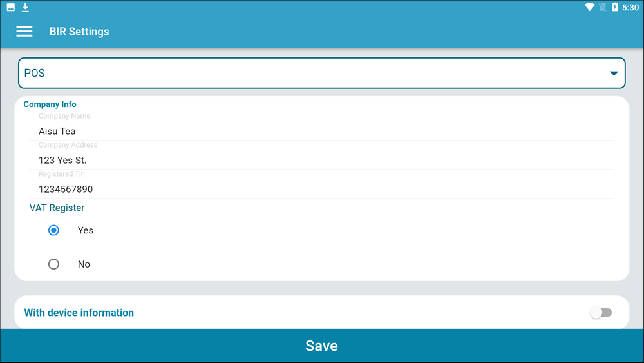Tap the With device information label
644x363 pixels.
pyautogui.click(x=79, y=313)
